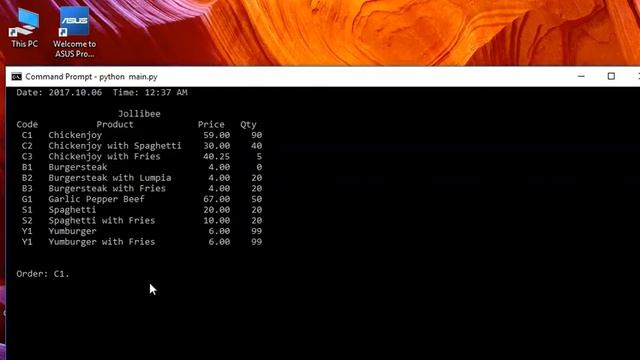Image resolution: width=640 pixels, height=360 pixels.
Task: Click the Price column header
Action: tap(211, 124)
